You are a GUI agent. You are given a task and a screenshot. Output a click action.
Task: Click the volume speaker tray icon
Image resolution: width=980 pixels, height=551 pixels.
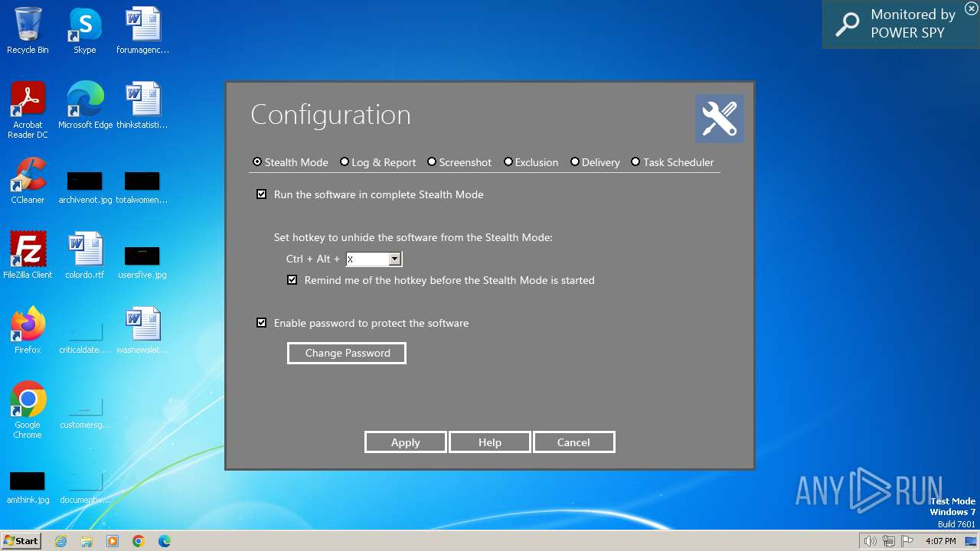[870, 541]
